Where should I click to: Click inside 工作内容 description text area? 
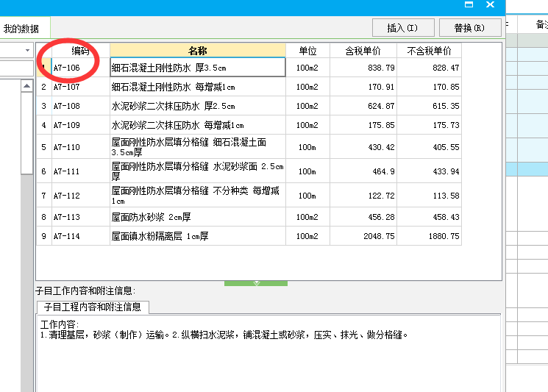(268, 353)
